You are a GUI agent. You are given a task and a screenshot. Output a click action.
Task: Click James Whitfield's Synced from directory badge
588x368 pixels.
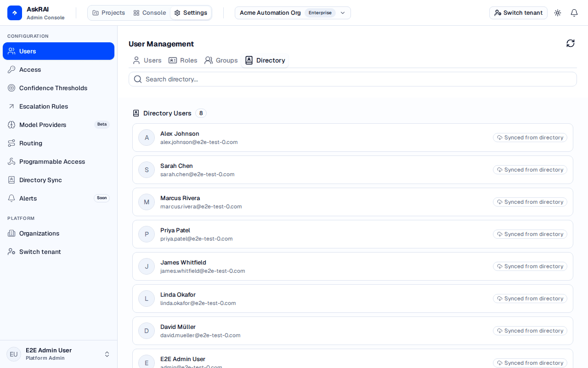tap(530, 266)
